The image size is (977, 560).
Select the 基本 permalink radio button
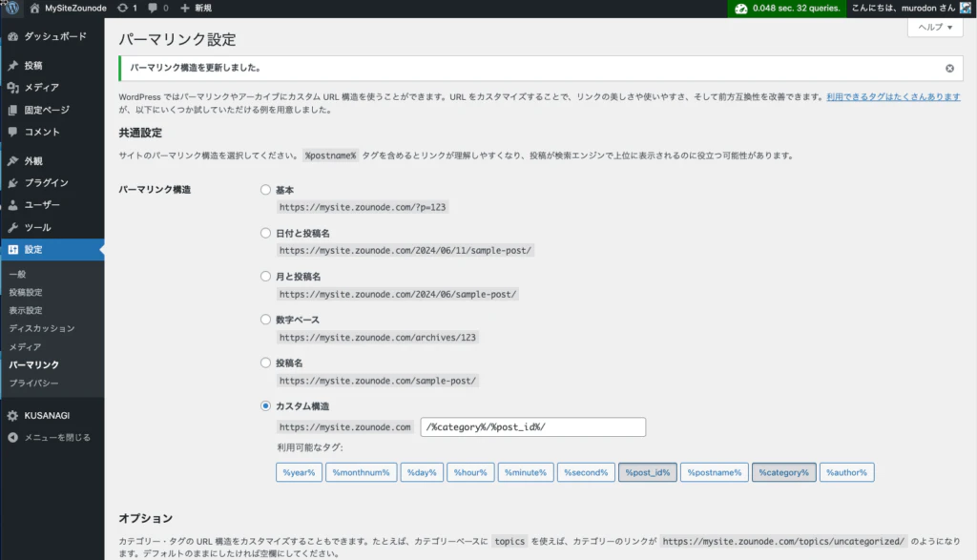[265, 189]
